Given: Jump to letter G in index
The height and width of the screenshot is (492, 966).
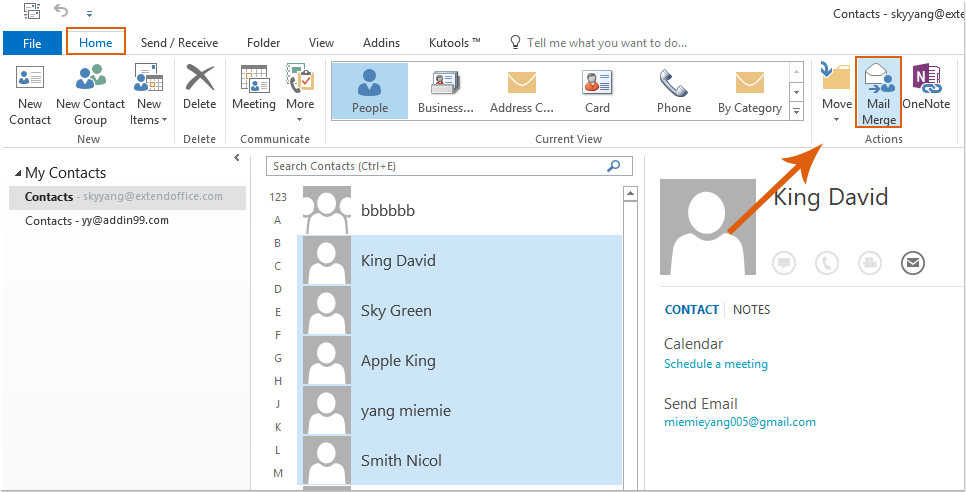Looking at the screenshot, I should 278,358.
